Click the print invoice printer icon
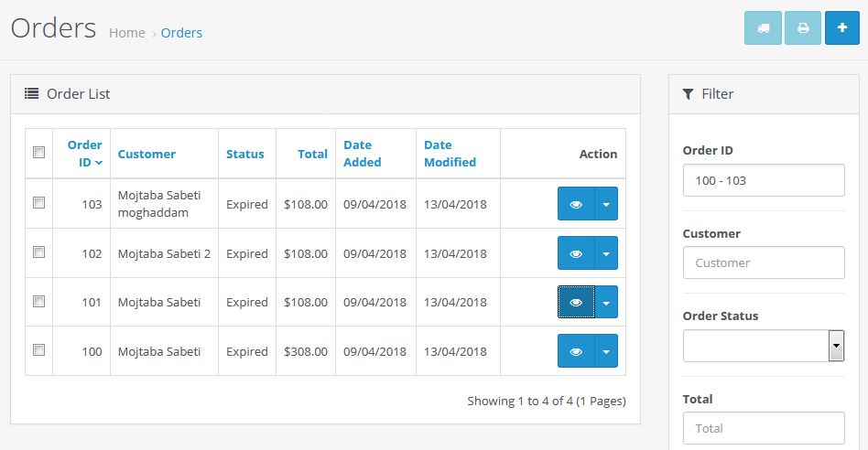Screen dimensions: 868x450 point(803,28)
